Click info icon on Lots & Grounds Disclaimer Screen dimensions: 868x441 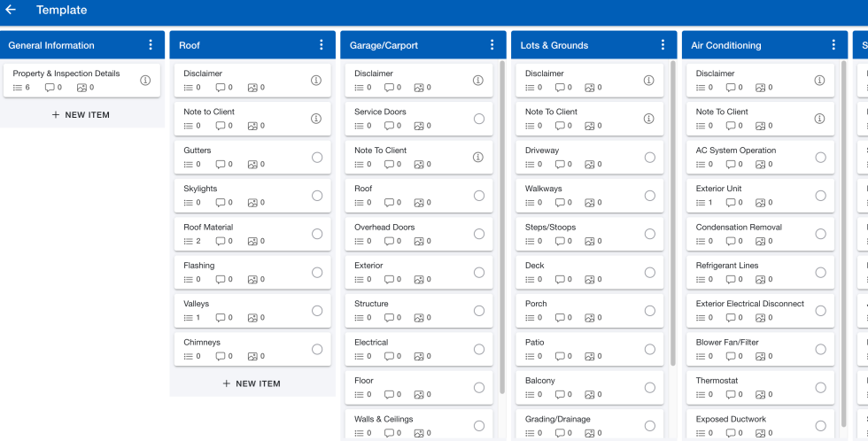[x=648, y=81]
